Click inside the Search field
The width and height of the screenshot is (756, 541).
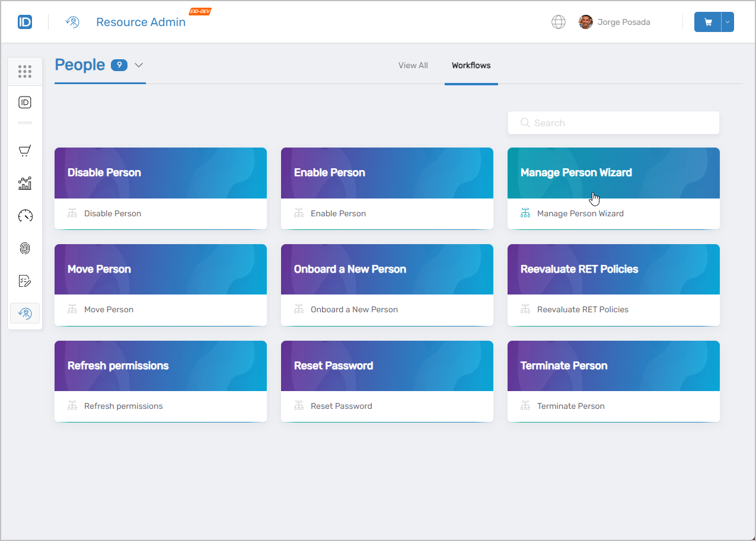[x=613, y=123]
